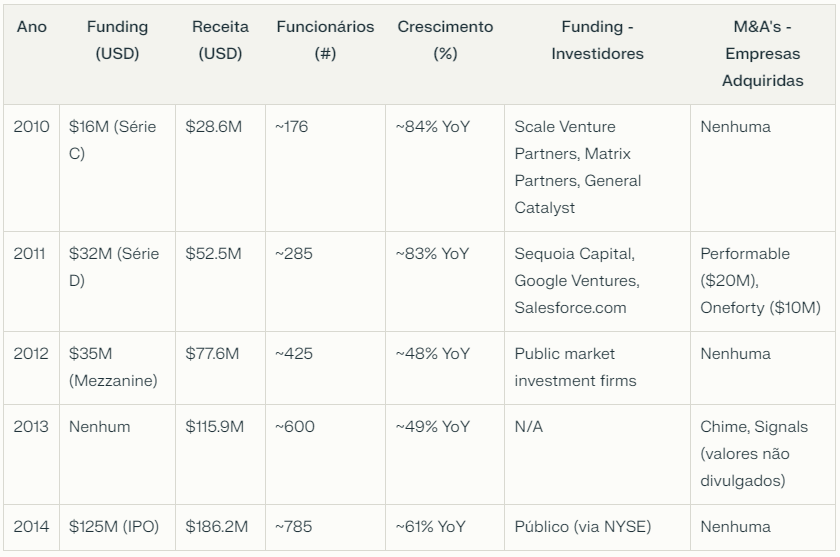Select the 2011 year cell
Viewport: 840px width, 557px height.
coord(31,254)
